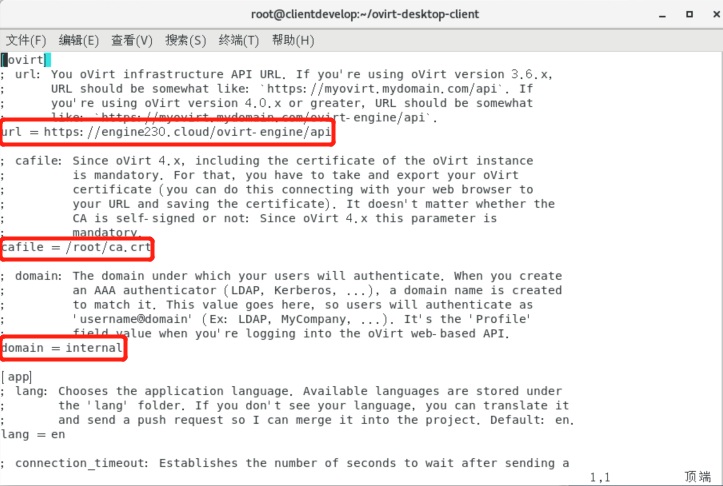Click the line 'and send a push request'

[x=316, y=420]
